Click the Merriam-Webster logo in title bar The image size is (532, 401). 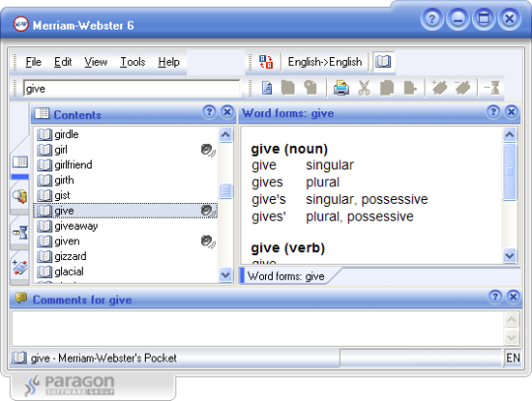(x=21, y=24)
